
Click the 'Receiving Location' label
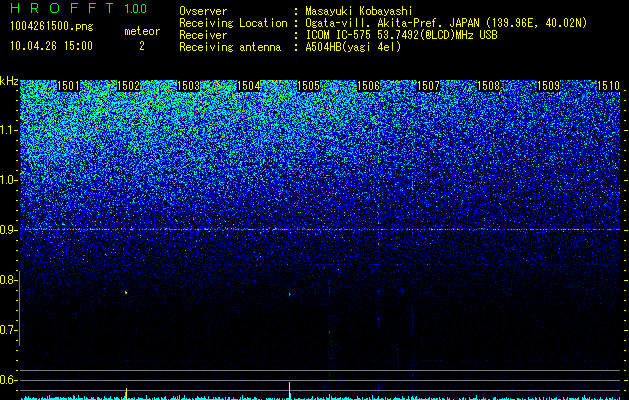click(x=233, y=23)
